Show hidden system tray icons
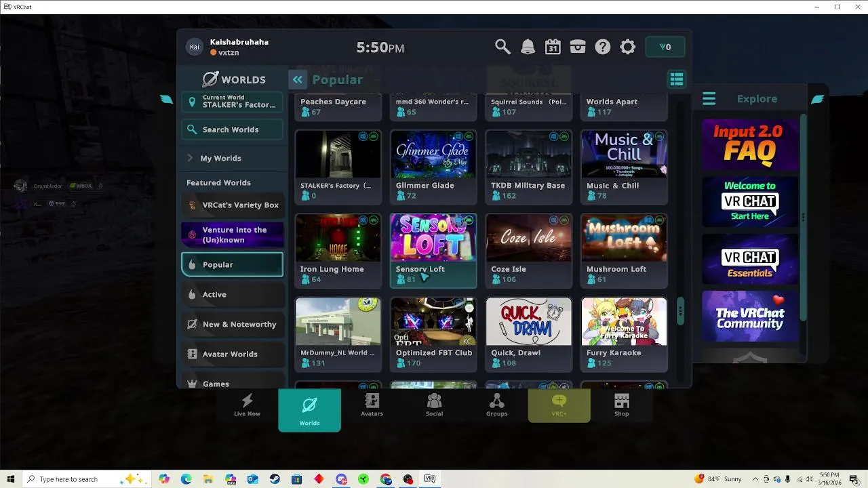The height and width of the screenshot is (488, 868). click(755, 479)
